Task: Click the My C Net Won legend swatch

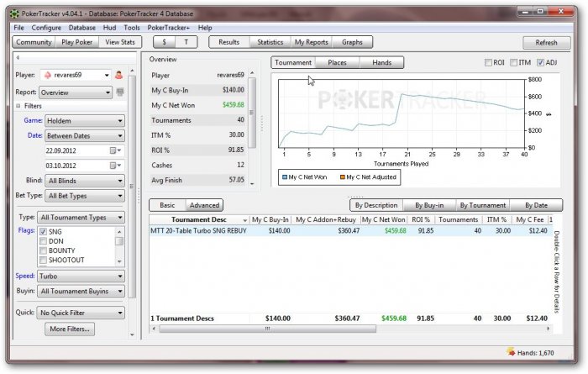Action: (x=285, y=177)
